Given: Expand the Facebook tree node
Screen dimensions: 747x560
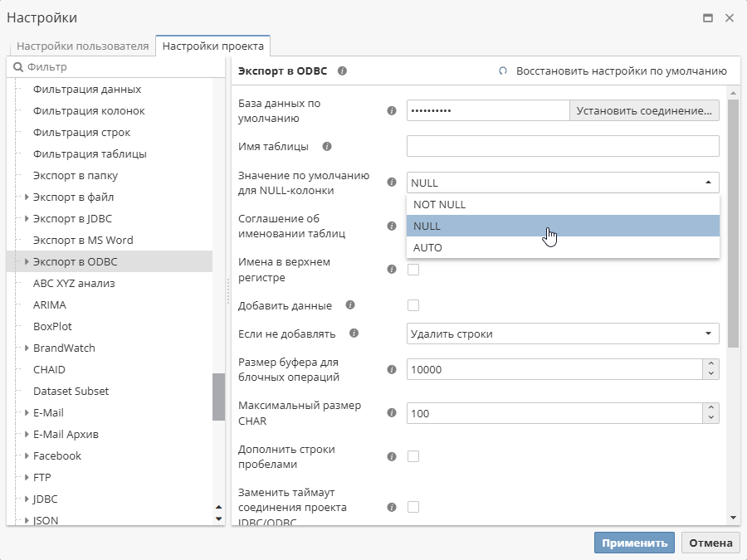Looking at the screenshot, I should 27,455.
